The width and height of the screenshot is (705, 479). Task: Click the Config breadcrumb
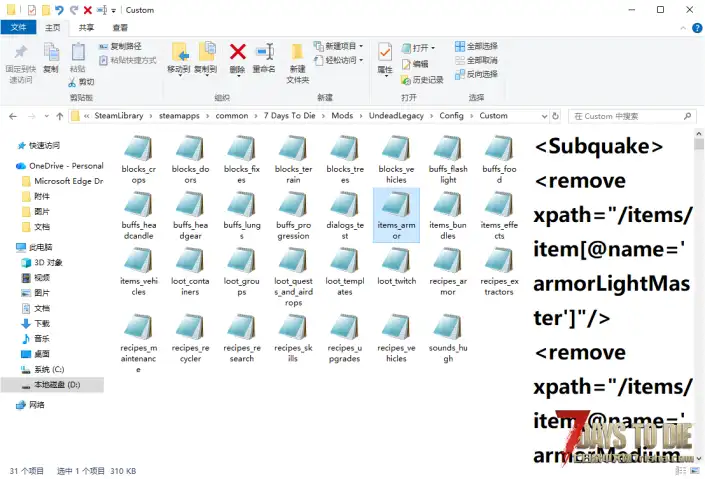tap(451, 116)
